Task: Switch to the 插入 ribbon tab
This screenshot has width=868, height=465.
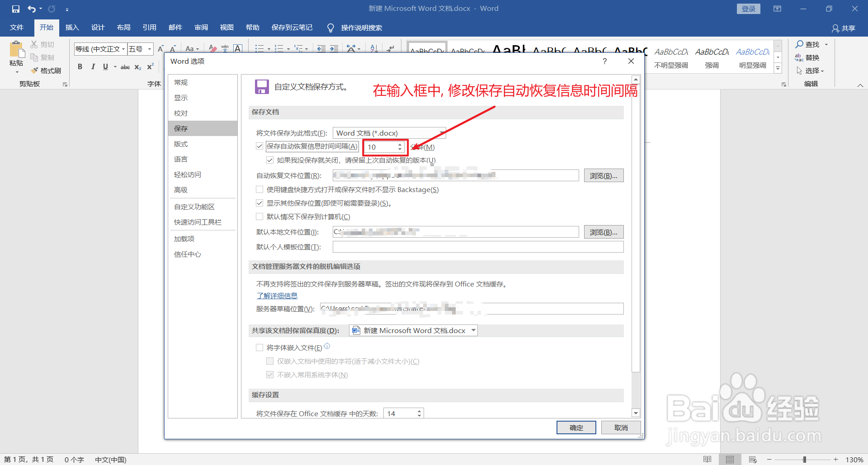Action: (x=72, y=28)
